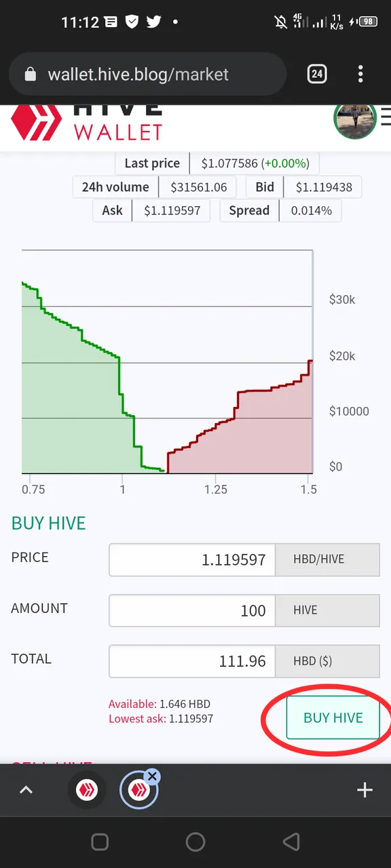Viewport: 391px width, 868px height.
Task: Tap the muted bell status icon
Action: [281, 22]
